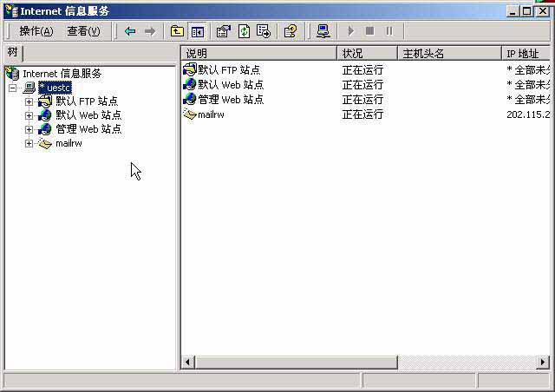
Task: Click the add computer connection icon
Action: coord(323,31)
